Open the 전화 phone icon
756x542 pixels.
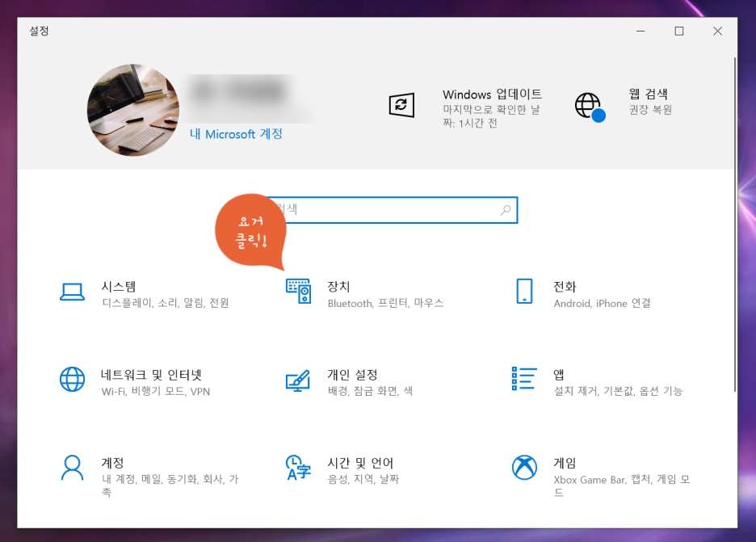point(524,292)
